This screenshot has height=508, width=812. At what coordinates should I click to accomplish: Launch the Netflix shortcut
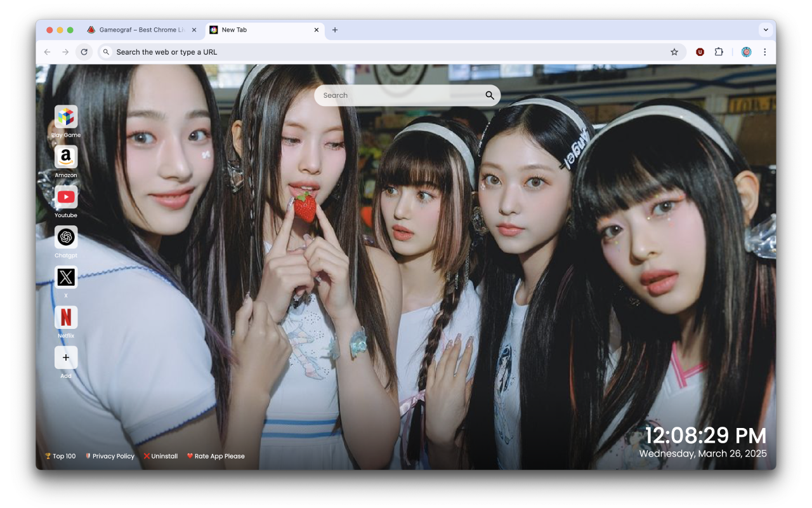[66, 317]
